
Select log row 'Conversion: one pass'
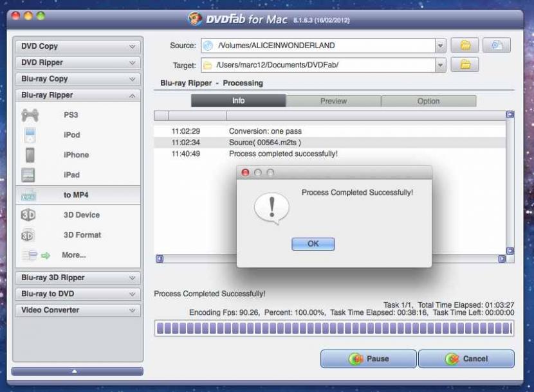coord(329,131)
